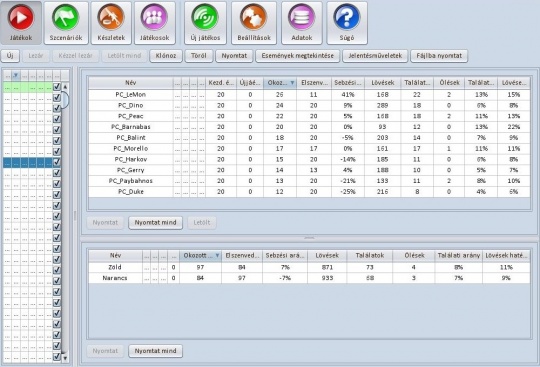Toggle checkbox in the blue selected game row

57,162
